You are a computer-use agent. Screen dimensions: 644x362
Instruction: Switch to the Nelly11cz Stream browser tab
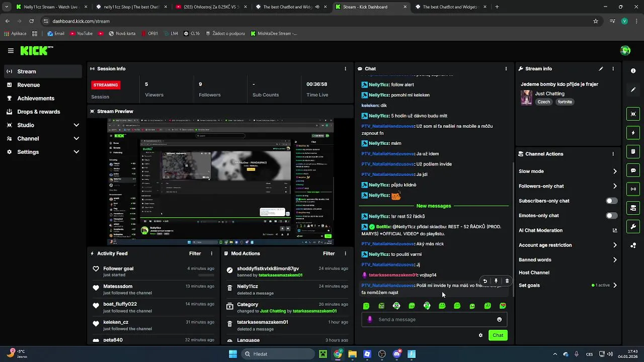pyautogui.click(x=51, y=7)
